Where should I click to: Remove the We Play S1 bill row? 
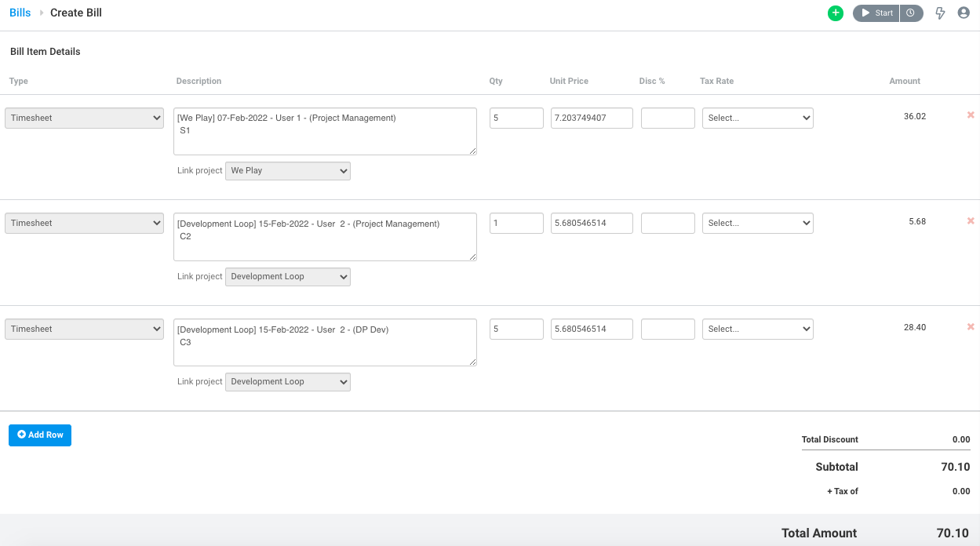[x=971, y=115]
